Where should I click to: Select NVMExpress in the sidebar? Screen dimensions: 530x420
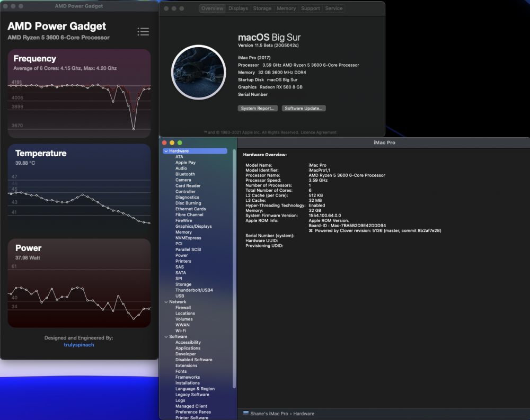tap(188, 238)
